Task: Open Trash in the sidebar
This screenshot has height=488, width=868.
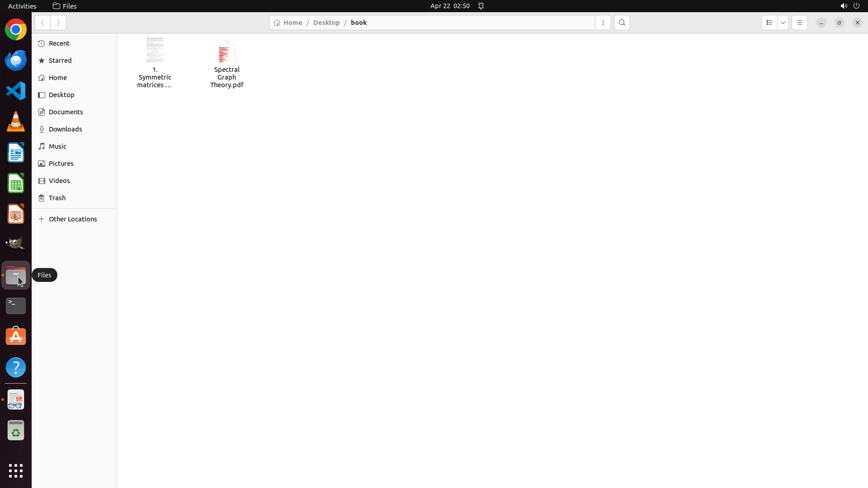Action: coord(57,198)
